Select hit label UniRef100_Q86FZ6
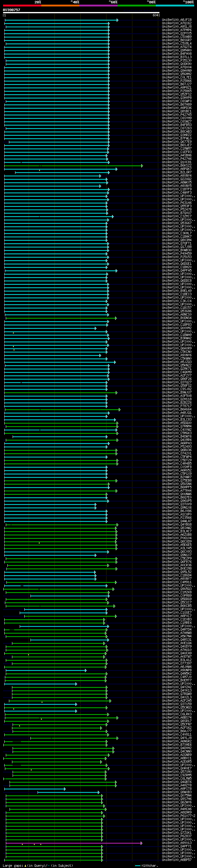The height and width of the screenshot is (868, 197). coord(177,379)
